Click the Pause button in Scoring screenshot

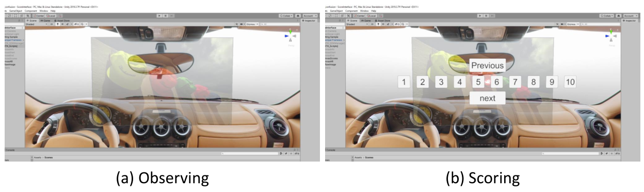(486, 15)
